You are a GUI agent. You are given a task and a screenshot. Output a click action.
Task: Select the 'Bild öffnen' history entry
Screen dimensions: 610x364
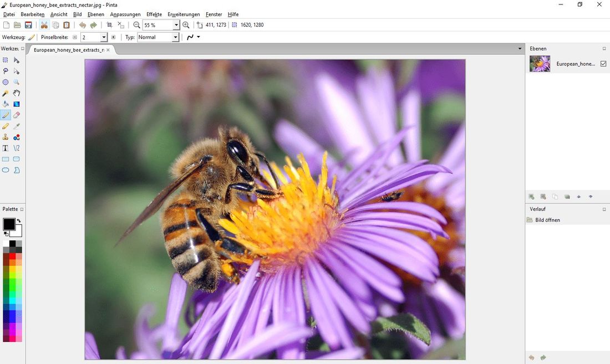click(x=547, y=220)
